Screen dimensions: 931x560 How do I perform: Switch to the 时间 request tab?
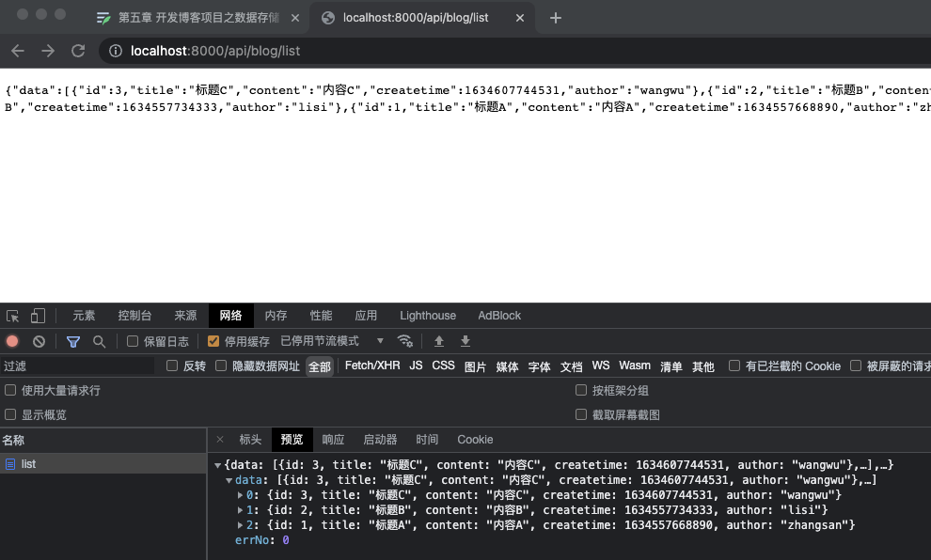point(427,440)
